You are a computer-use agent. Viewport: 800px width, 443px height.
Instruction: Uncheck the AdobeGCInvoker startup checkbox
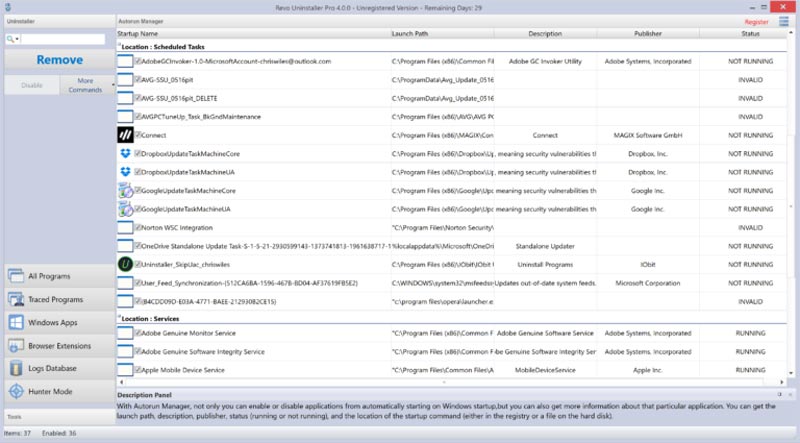[x=138, y=61]
